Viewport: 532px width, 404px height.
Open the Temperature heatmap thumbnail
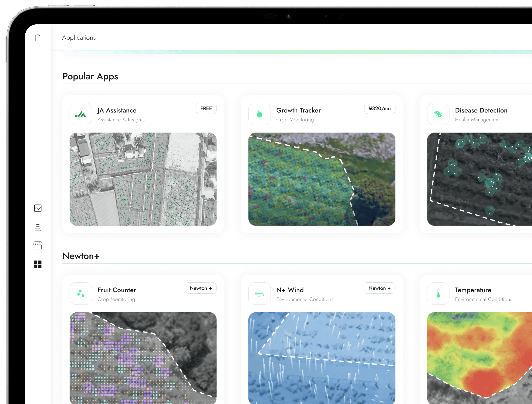(480, 358)
